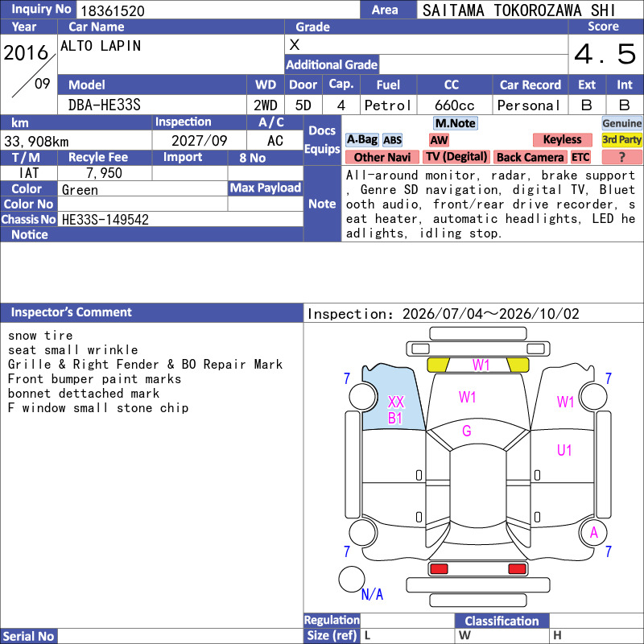The width and height of the screenshot is (644, 644).
Task: Click the TV (Degital) badge
Action: click(456, 157)
